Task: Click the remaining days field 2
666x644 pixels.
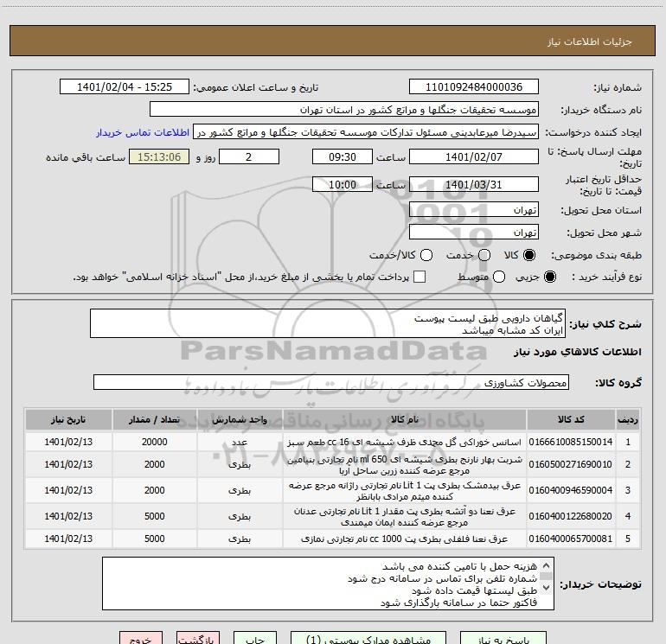Action: (249, 157)
